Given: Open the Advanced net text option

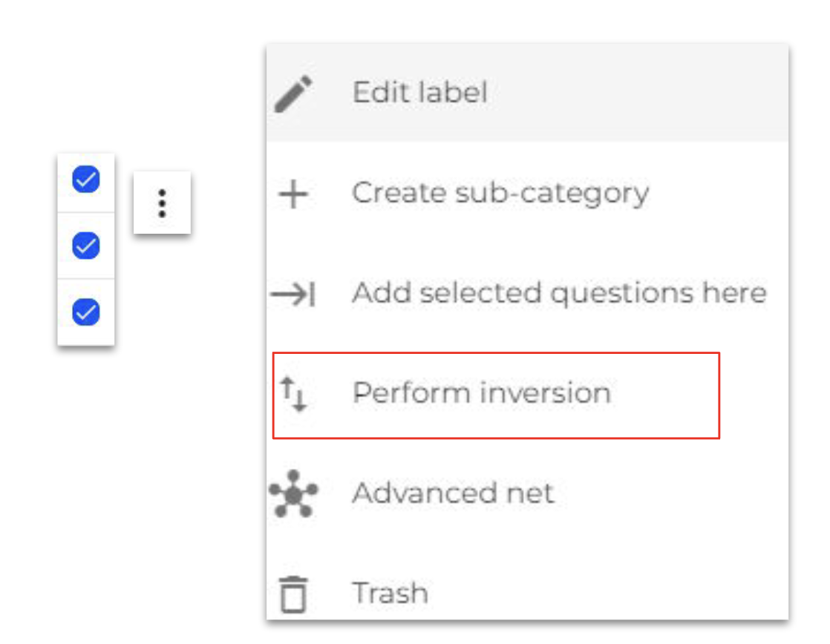Looking at the screenshot, I should click(x=453, y=493).
